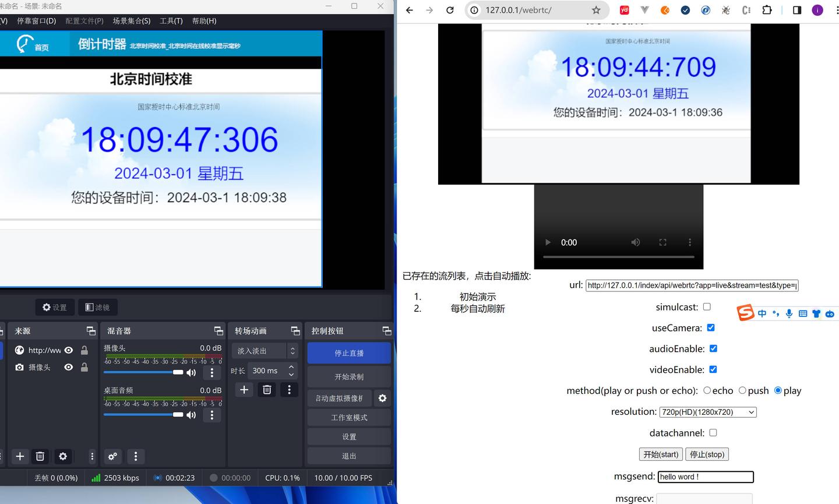Hide the 摄像头 source with eye toggle
The image size is (839, 504).
(x=68, y=367)
